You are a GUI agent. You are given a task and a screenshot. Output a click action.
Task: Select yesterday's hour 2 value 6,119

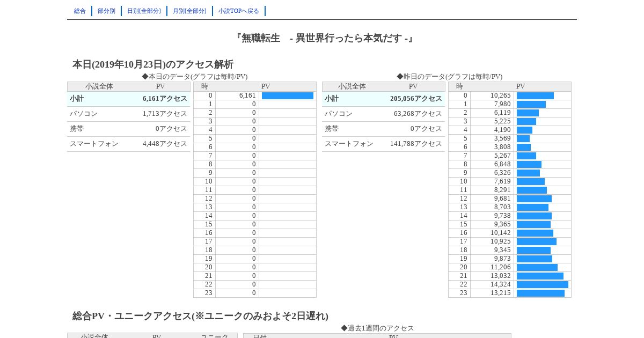[502, 113]
